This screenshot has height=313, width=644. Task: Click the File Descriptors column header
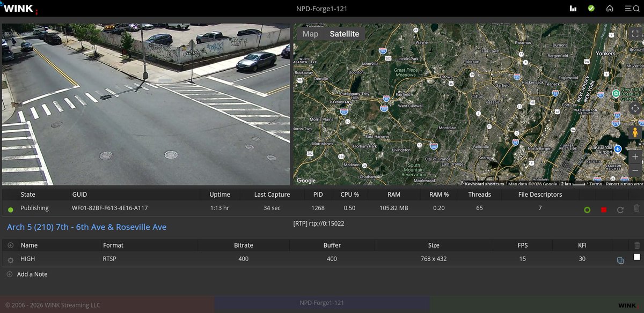540,195
